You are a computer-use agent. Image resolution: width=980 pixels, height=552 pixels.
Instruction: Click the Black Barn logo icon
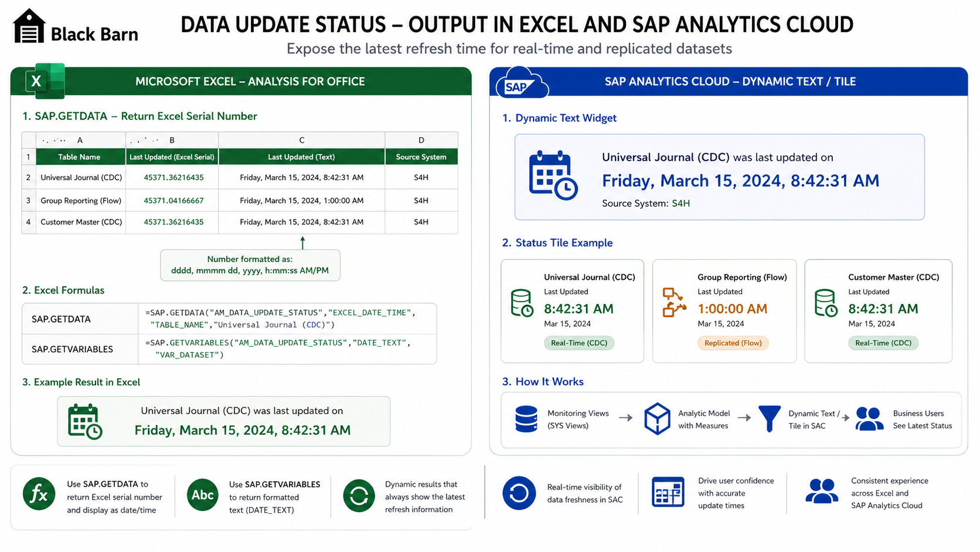coord(29,26)
